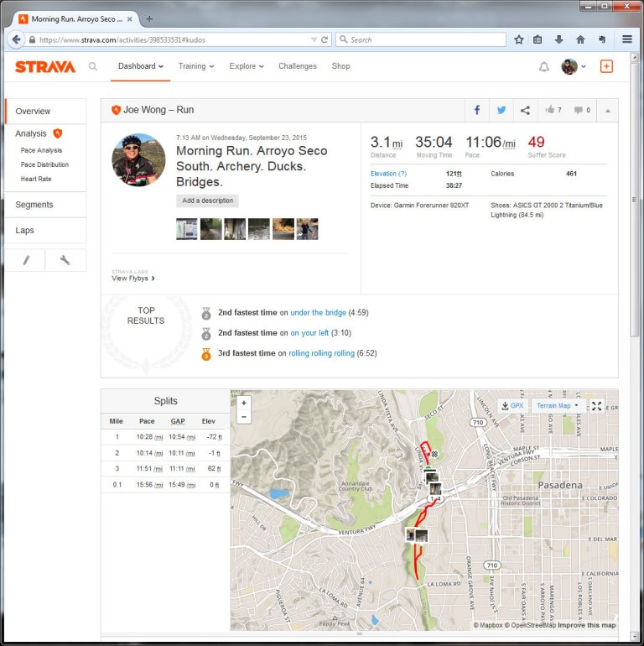Click the orange upload activity plus icon

(606, 66)
